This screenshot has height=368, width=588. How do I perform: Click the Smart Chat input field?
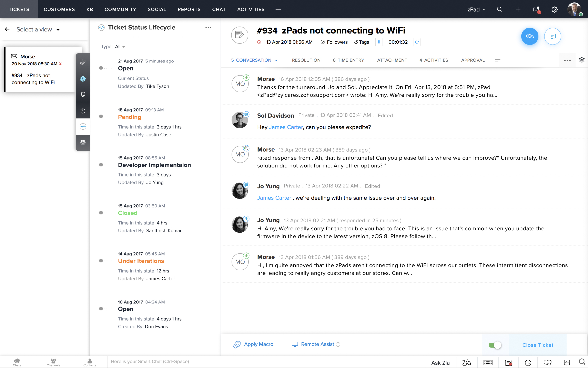[265, 362]
